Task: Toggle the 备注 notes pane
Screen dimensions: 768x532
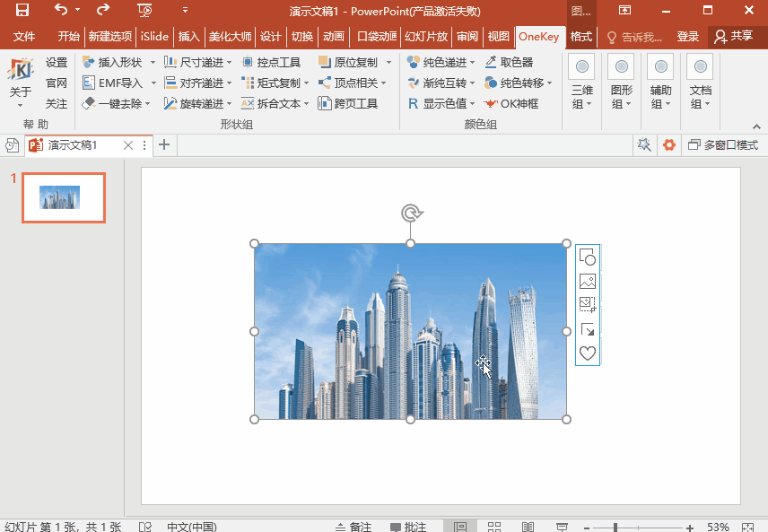Action: click(353, 527)
